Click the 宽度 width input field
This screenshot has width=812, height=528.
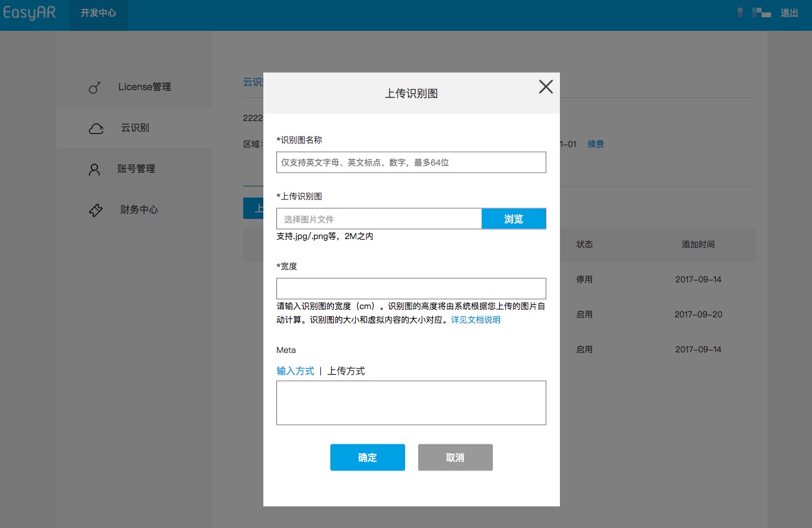click(x=411, y=288)
